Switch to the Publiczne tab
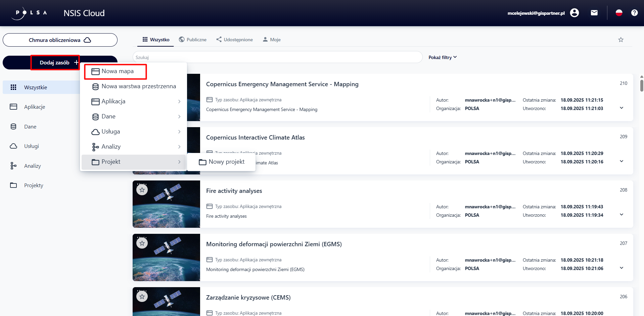644x316 pixels. [193, 40]
